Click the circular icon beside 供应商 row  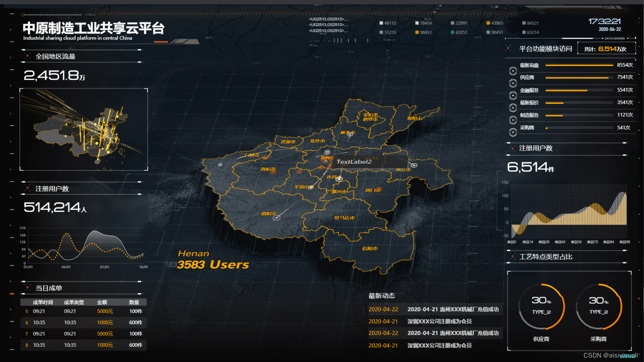pyautogui.click(x=513, y=83)
